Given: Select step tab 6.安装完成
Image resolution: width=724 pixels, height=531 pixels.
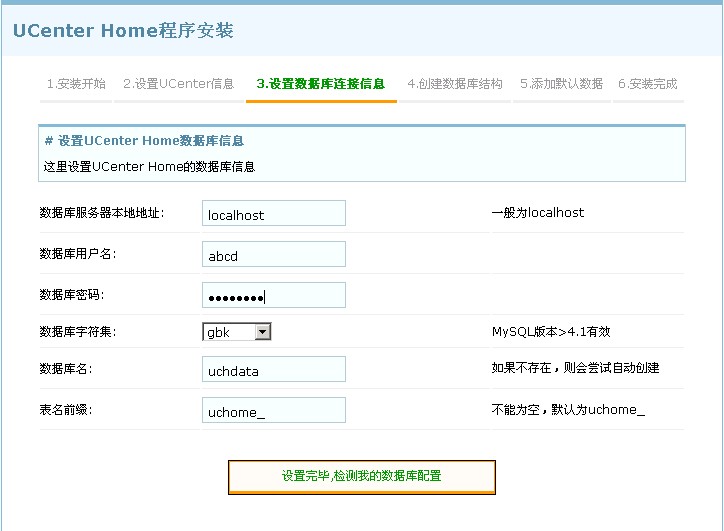Looking at the screenshot, I should (648, 84).
